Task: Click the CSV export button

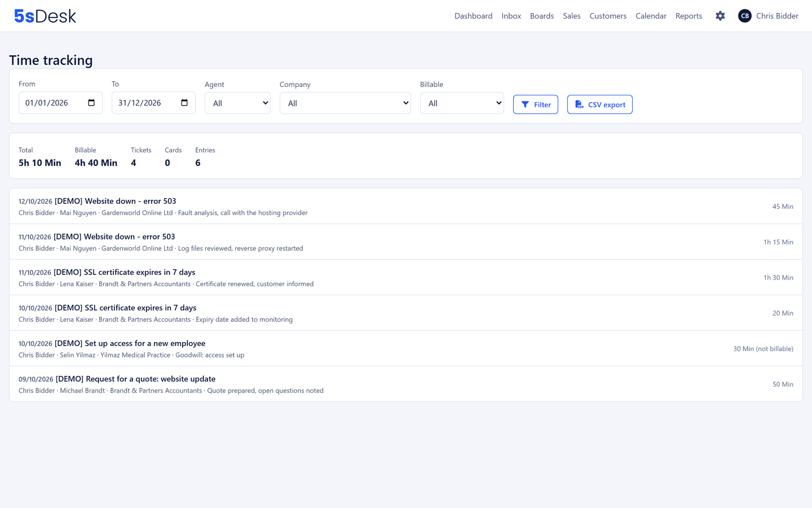Action: (x=600, y=104)
